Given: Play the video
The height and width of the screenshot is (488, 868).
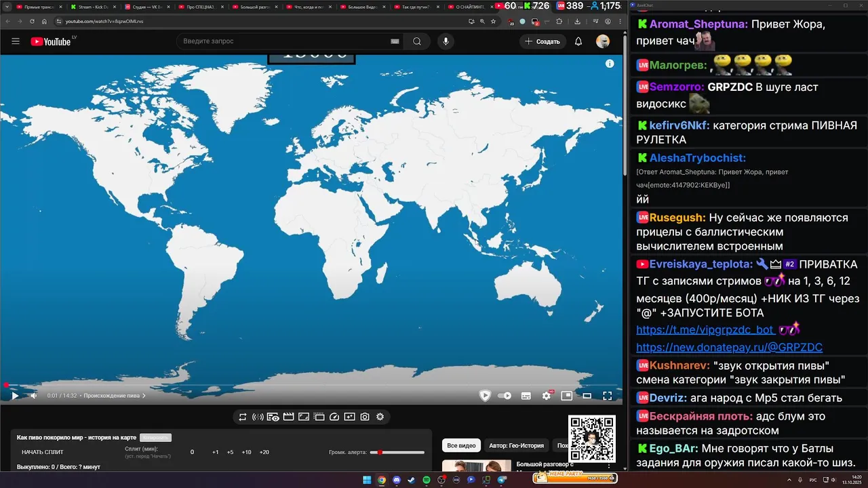Looking at the screenshot, I should click(15, 396).
